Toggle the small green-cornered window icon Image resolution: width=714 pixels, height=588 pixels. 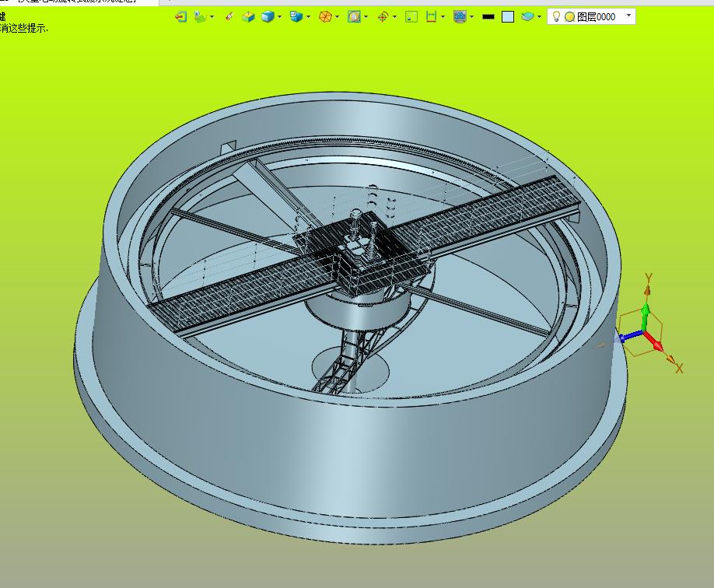[x=411, y=16]
